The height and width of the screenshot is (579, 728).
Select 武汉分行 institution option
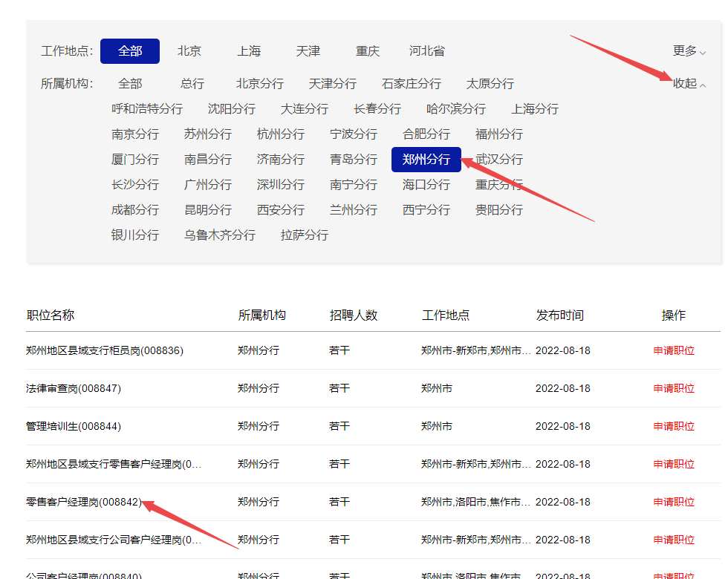point(499,160)
